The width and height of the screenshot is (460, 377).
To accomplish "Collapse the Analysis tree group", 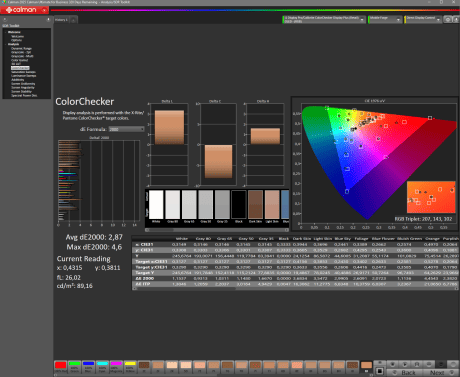I will [6, 44].
